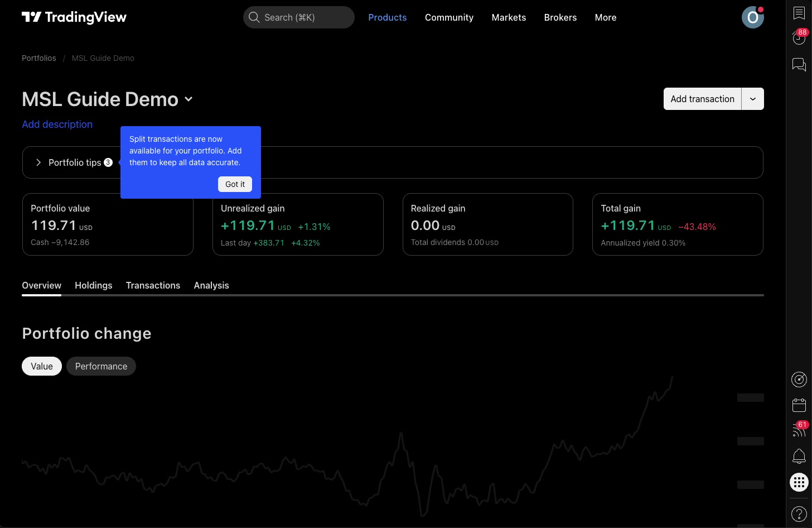Go to Portfolios breadcrumb
This screenshot has width=812, height=528.
[39, 58]
